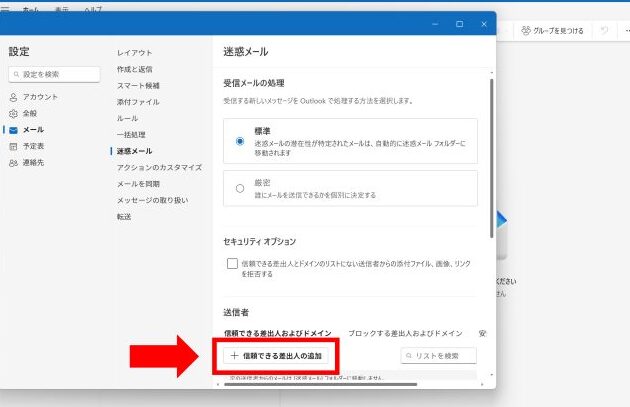Open the 添付ファイル settings page
Image resolution: width=630 pixels, height=407 pixels.
(x=138, y=102)
